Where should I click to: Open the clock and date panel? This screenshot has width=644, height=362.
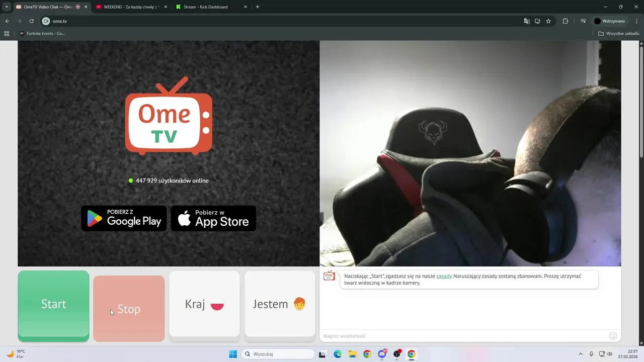628,354
